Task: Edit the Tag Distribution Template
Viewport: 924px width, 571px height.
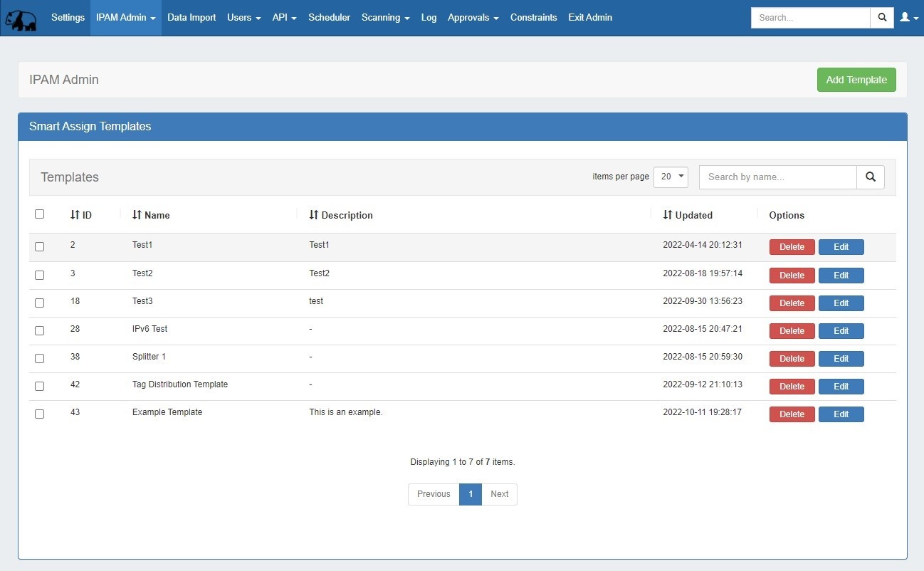Action: 841,387
